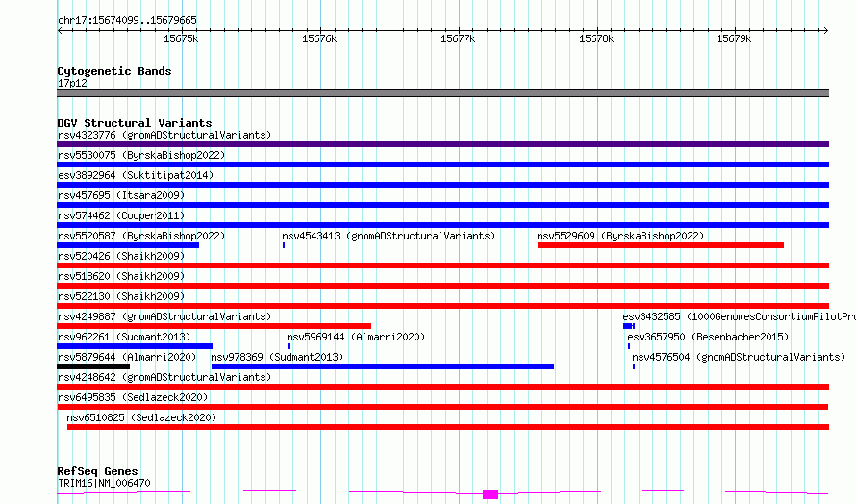The image size is (856, 504).
Task: Select the red bar under nsv5529609
Action: click(661, 245)
